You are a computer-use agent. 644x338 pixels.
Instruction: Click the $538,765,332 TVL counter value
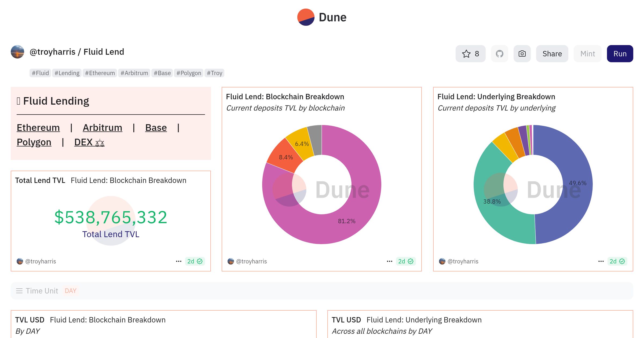point(111,217)
